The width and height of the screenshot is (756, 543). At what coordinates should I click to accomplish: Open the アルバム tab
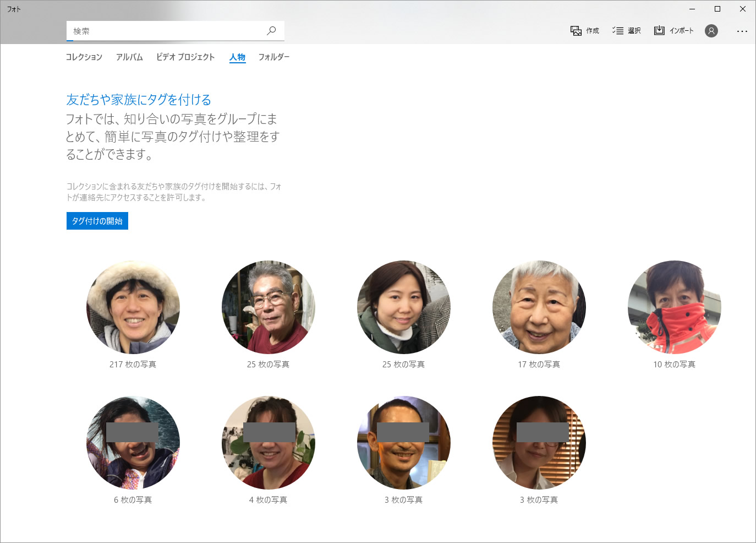[129, 57]
